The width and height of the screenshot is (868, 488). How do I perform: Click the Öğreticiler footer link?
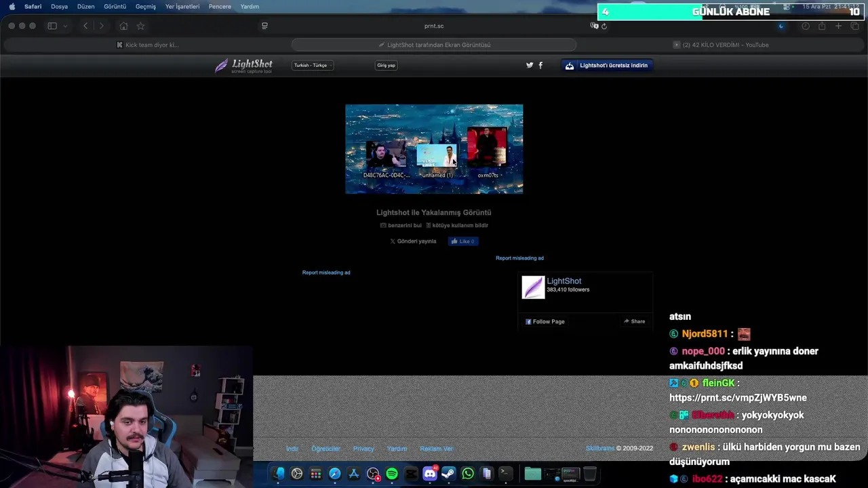[x=326, y=449]
